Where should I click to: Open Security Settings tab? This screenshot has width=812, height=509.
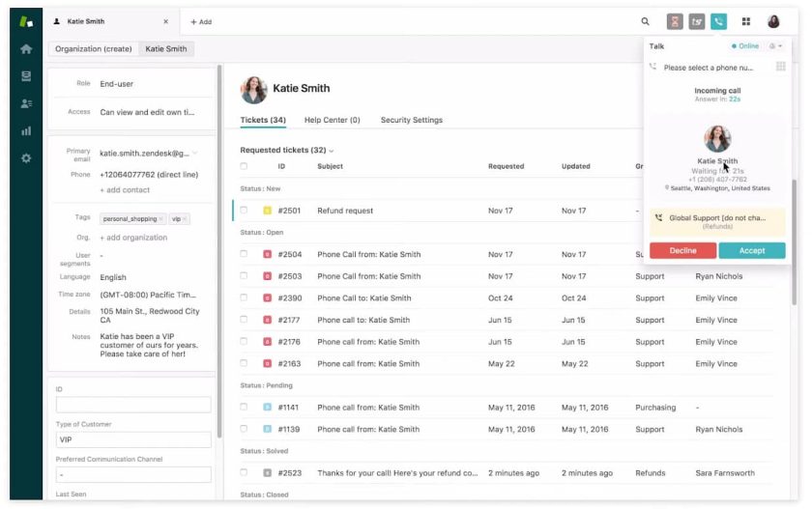tap(412, 120)
